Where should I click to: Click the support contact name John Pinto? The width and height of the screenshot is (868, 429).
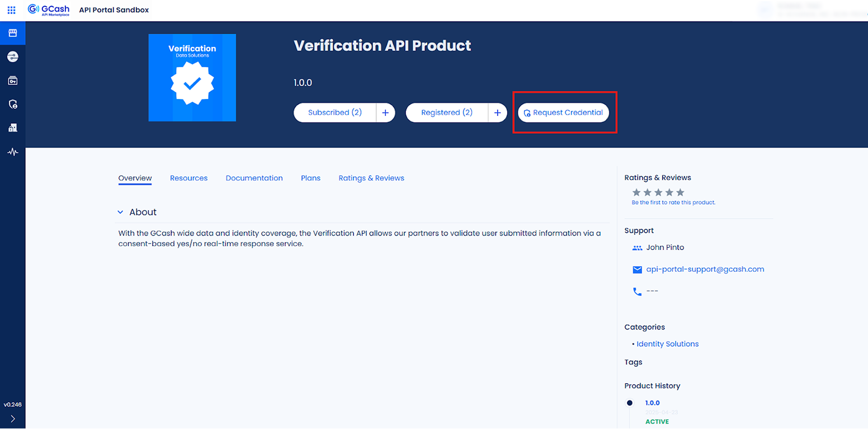click(x=665, y=247)
